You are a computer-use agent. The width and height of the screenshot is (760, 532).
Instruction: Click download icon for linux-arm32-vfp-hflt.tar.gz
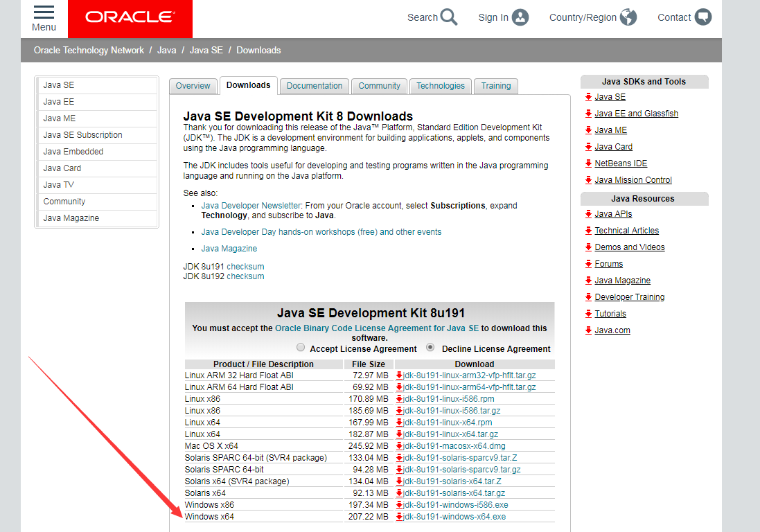[x=399, y=375]
